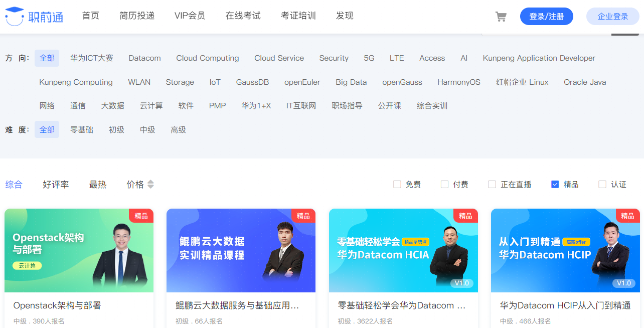The image size is (644, 328).
Task: Filter direction by Cloud Service
Action: 279,58
